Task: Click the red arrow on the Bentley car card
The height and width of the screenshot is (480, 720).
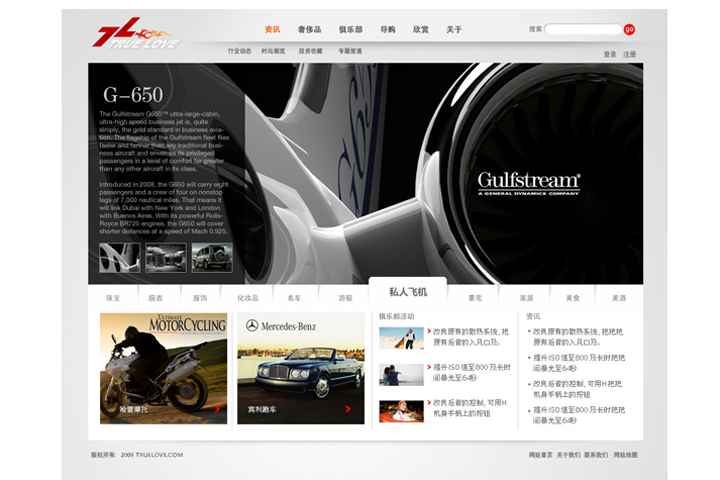Action: 348,409
